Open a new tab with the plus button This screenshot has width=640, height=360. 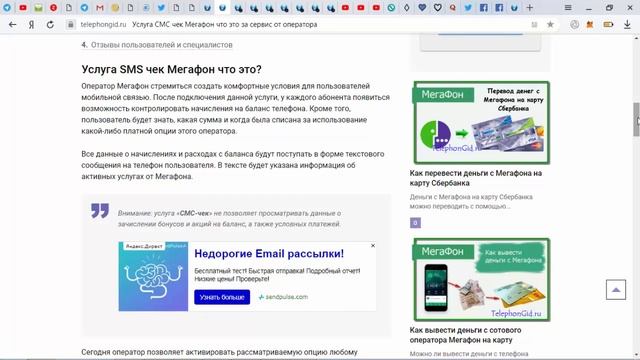point(530,7)
